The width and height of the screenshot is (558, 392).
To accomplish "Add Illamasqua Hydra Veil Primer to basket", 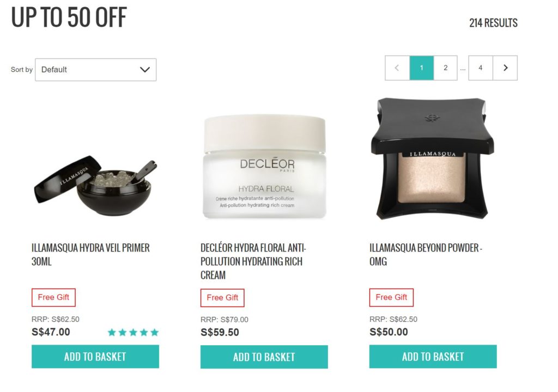I will pos(95,357).
